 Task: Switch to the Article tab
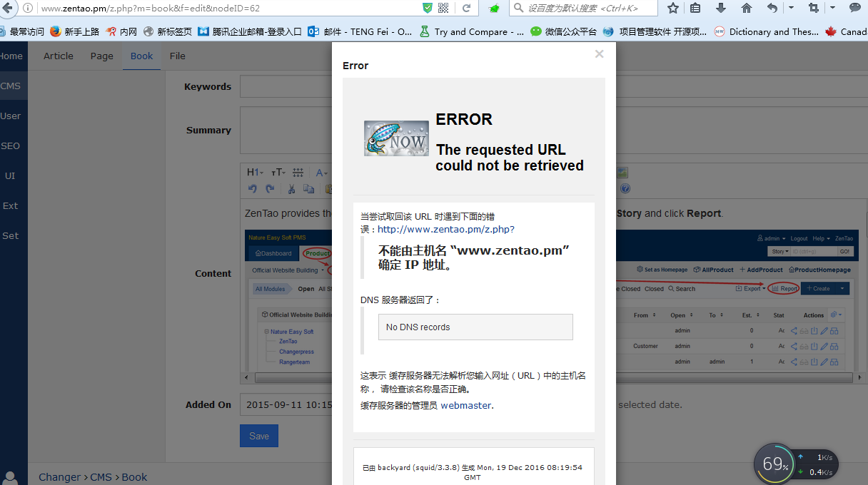pos(59,56)
